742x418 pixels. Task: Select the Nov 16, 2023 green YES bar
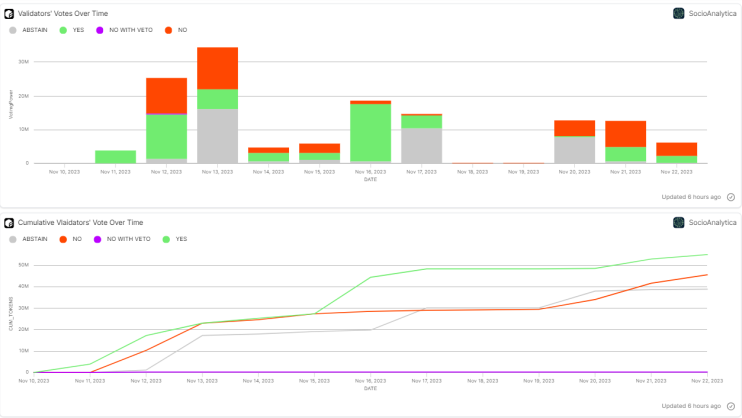pyautogui.click(x=371, y=133)
